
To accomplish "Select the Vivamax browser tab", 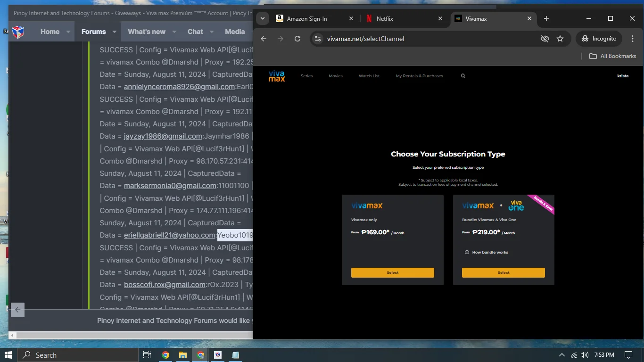I will 476,18.
